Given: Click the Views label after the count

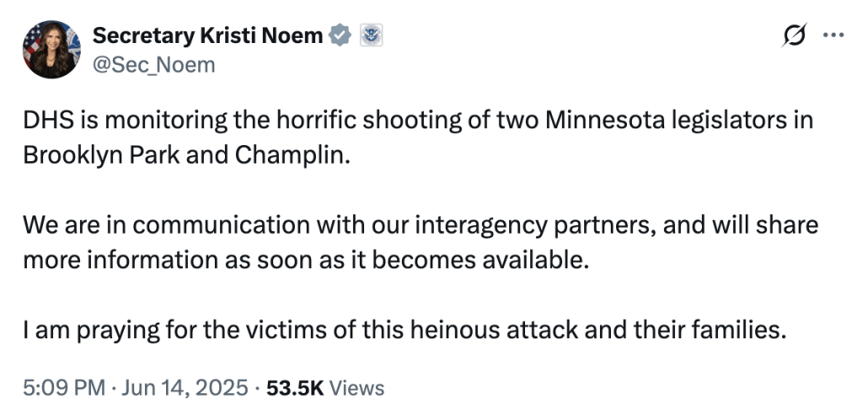Looking at the screenshot, I should tap(356, 388).
